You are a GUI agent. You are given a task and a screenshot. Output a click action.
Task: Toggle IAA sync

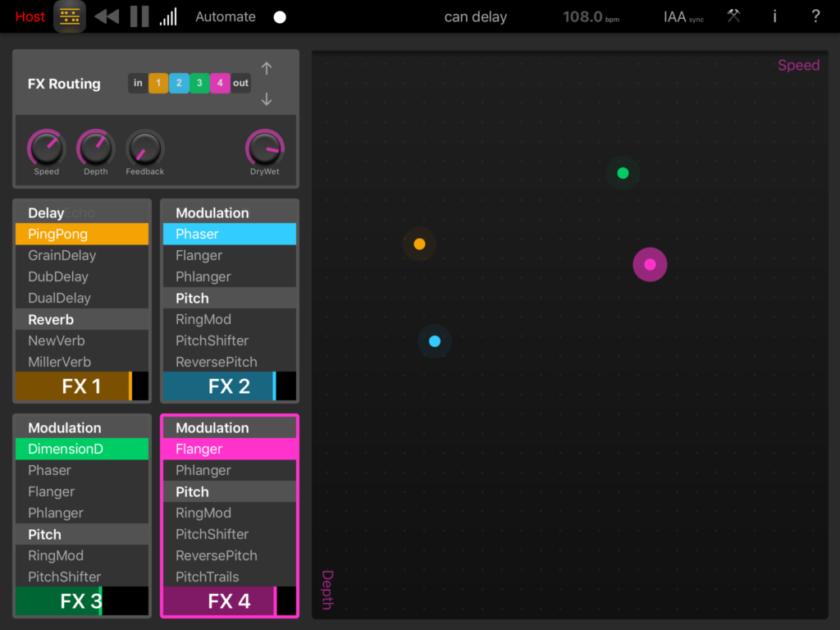click(683, 17)
